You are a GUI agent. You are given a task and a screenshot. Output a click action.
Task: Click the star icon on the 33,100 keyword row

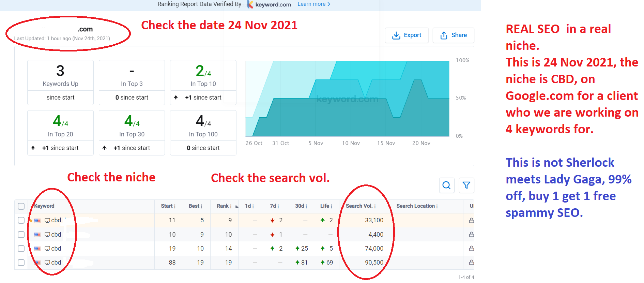pyautogui.click(x=31, y=221)
